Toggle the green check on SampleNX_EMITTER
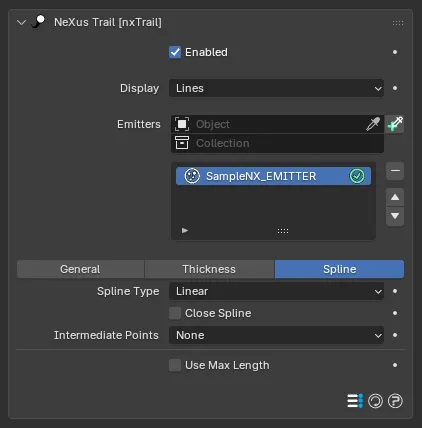 point(357,176)
